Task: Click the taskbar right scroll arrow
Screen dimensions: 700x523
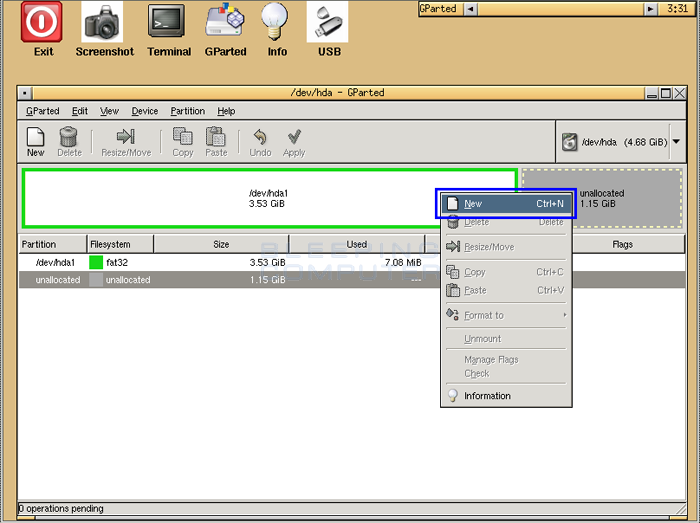Action: [650, 8]
